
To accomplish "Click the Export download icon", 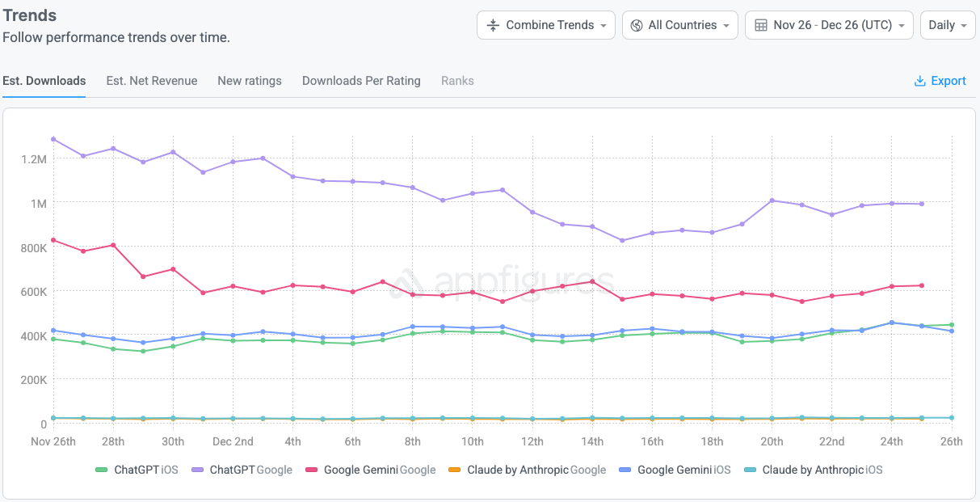I will point(919,81).
